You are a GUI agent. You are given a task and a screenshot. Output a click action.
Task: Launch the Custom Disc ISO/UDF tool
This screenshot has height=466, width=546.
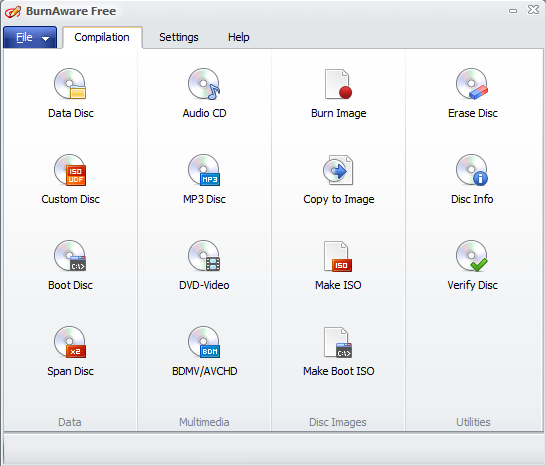click(x=70, y=179)
